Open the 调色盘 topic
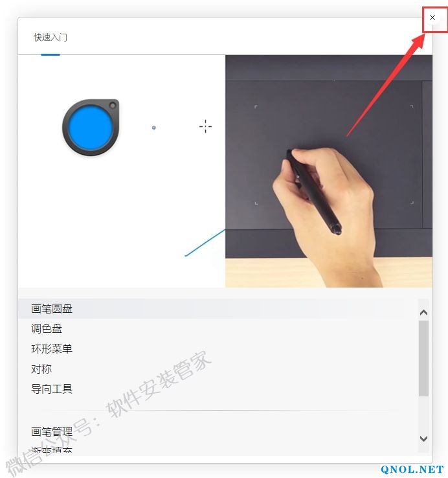Image resolution: width=448 pixels, height=478 pixels. coord(47,328)
